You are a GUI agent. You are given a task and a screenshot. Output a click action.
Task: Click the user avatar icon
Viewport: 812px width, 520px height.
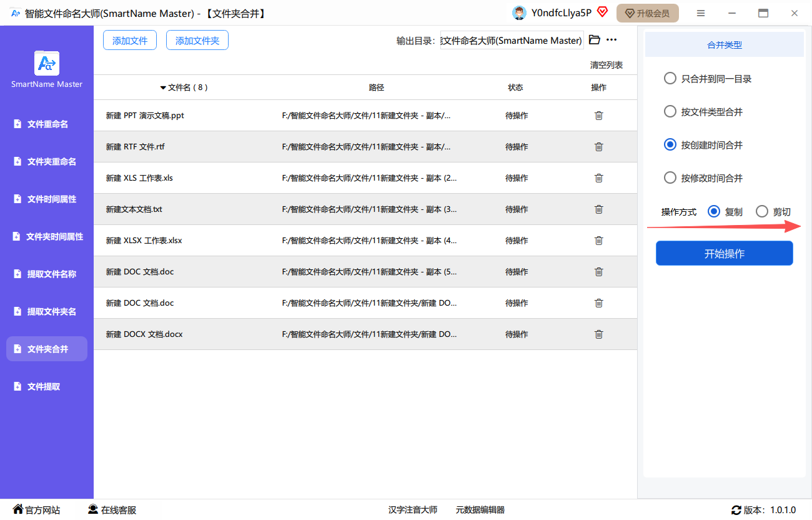(x=518, y=13)
